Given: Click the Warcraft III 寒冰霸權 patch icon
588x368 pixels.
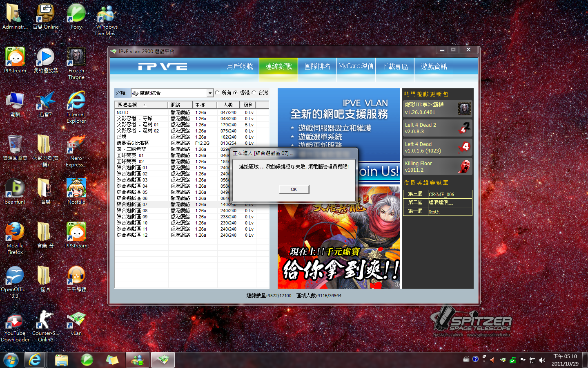Looking at the screenshot, I should (464, 108).
